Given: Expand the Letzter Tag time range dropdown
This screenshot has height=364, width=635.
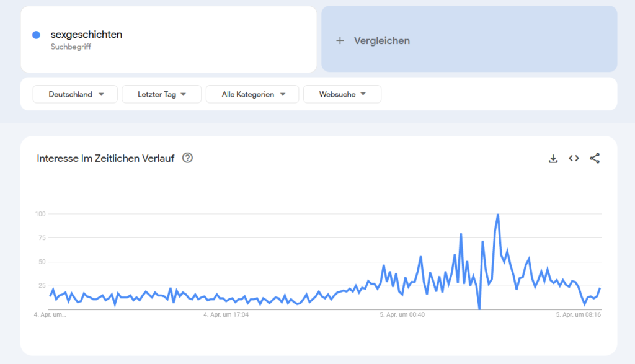Looking at the screenshot, I should [161, 94].
